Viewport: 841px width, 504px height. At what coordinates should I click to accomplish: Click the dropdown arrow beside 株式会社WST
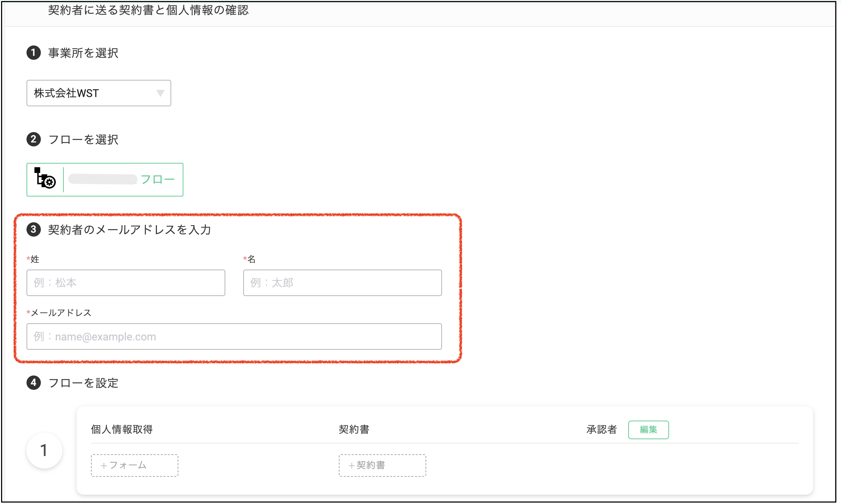(160, 93)
